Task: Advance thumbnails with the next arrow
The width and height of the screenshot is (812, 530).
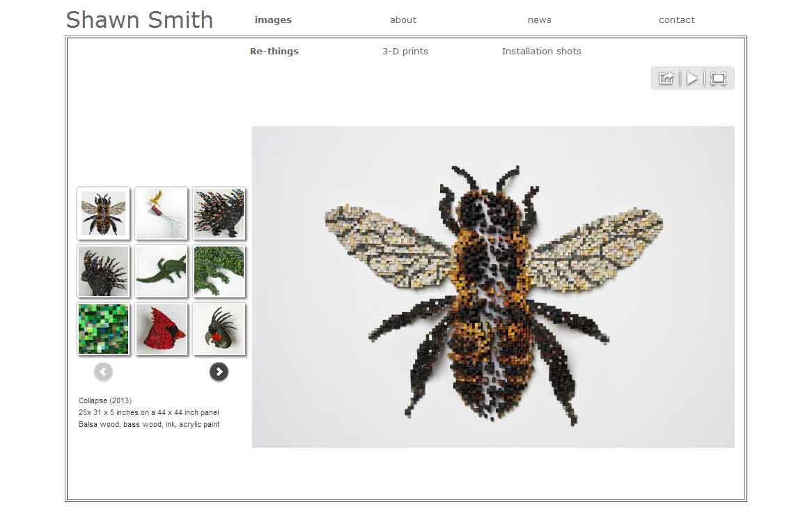Action: [219, 371]
